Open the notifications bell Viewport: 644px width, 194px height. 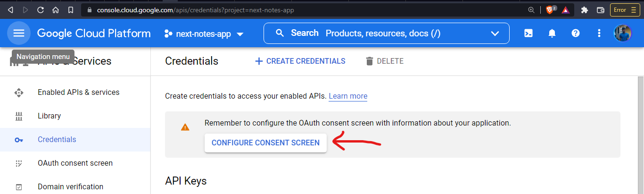tap(552, 33)
